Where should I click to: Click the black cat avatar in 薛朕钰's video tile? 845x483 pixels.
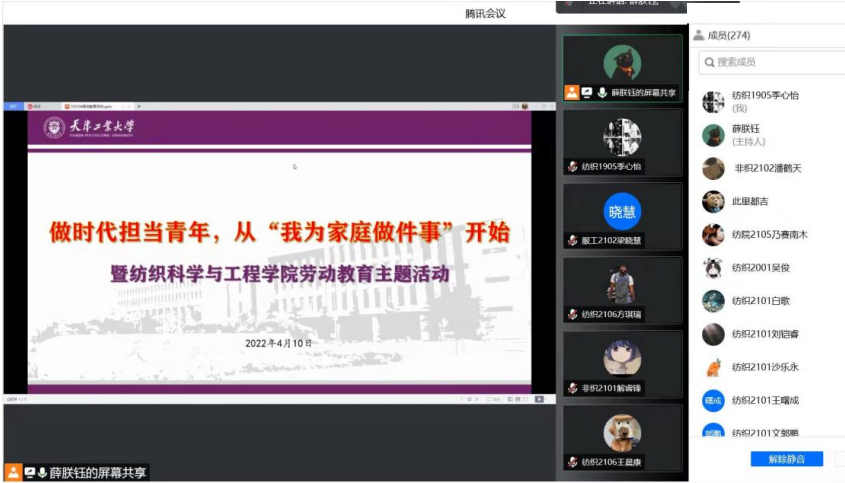point(622,63)
